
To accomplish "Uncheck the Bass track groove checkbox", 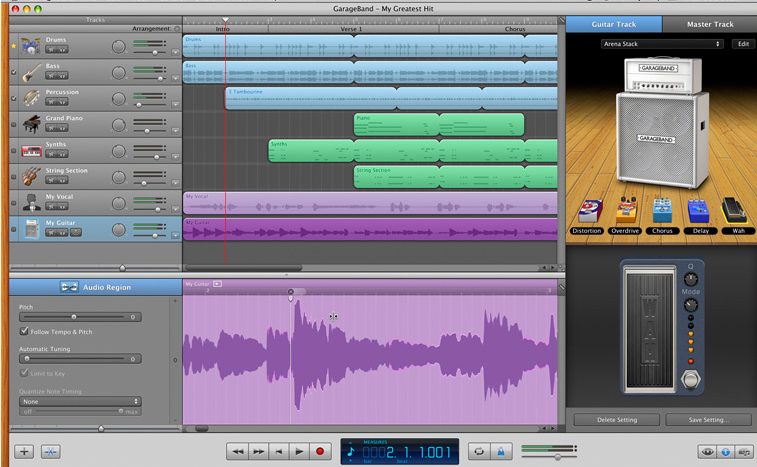I will (x=14, y=72).
